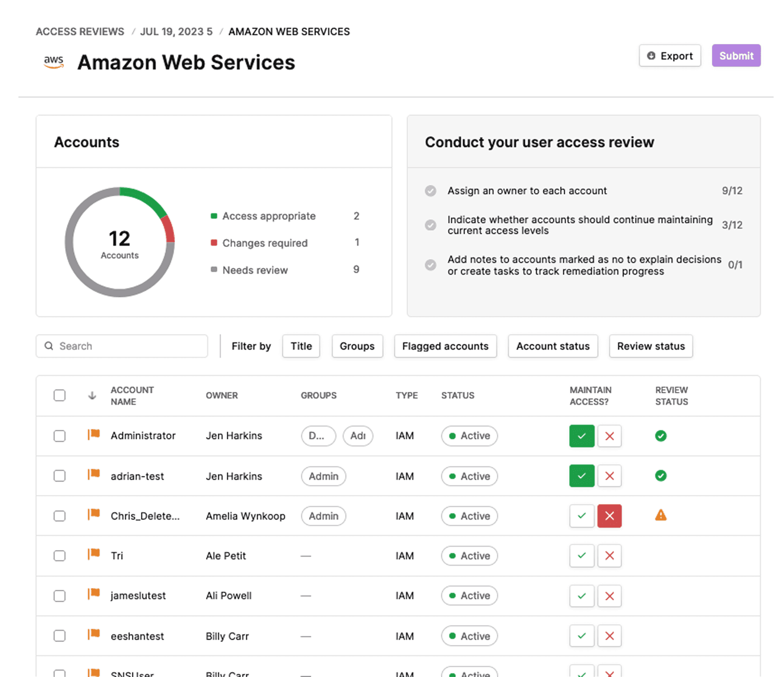Deny access for adrian-test
This screenshot has height=677, width=784.
[x=609, y=476]
